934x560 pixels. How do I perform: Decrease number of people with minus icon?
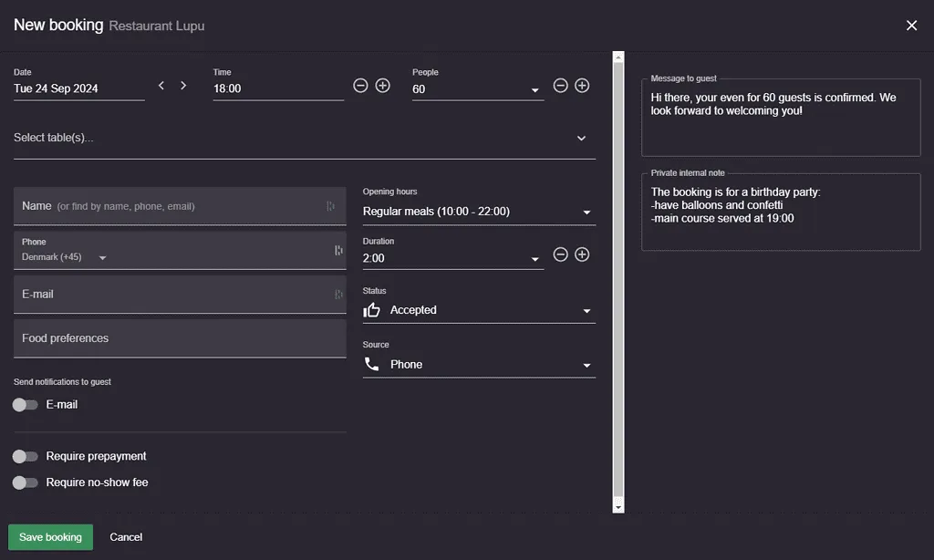coord(560,86)
